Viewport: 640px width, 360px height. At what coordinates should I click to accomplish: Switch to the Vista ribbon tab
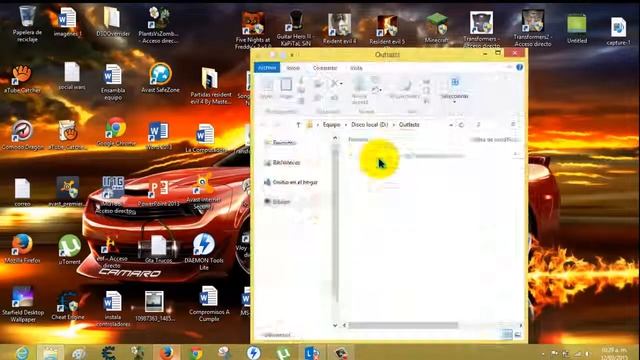point(356,68)
